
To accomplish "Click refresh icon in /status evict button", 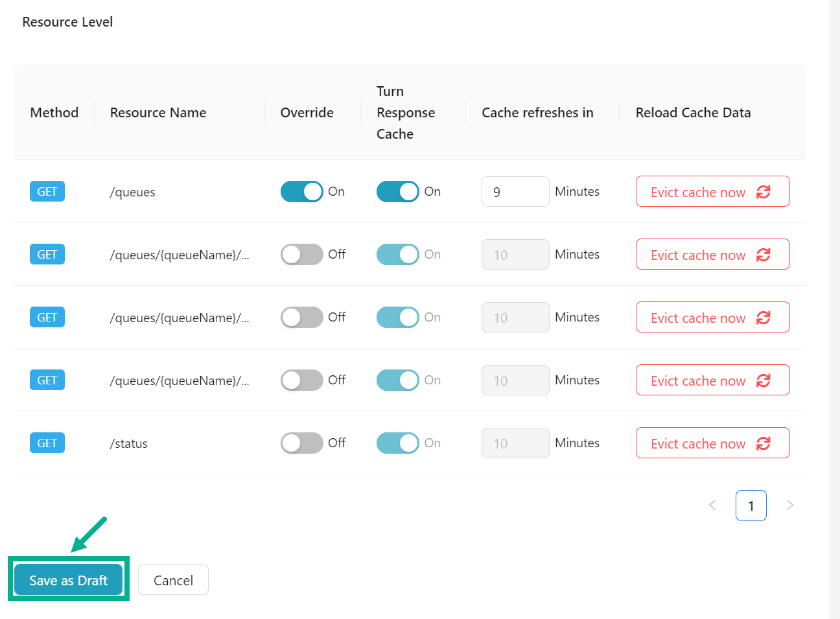I will pyautogui.click(x=763, y=443).
